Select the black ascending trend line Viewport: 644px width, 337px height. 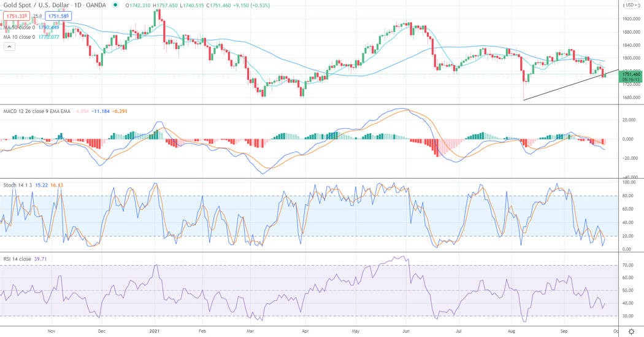[571, 85]
